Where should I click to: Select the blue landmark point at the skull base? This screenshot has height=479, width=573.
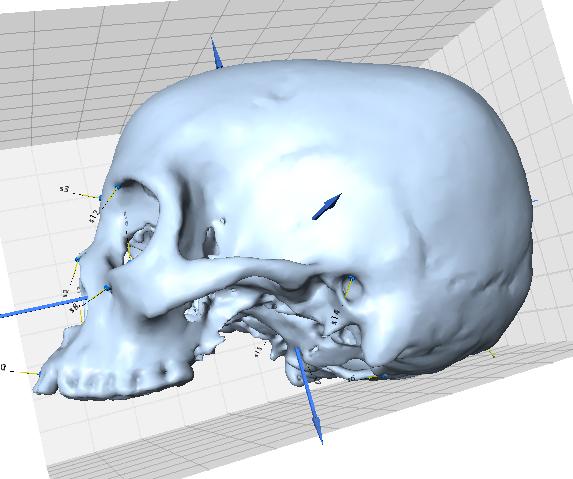[383, 376]
